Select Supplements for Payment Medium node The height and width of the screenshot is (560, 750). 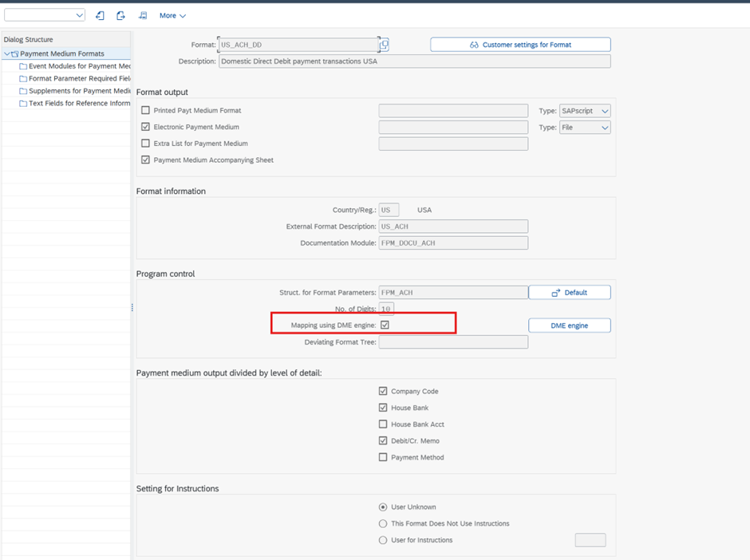80,91
